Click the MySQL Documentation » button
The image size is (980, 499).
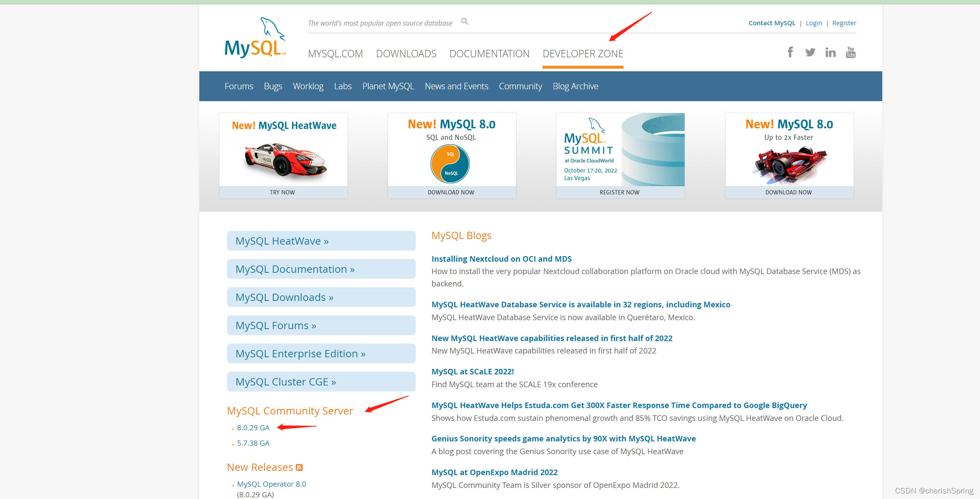coord(321,269)
